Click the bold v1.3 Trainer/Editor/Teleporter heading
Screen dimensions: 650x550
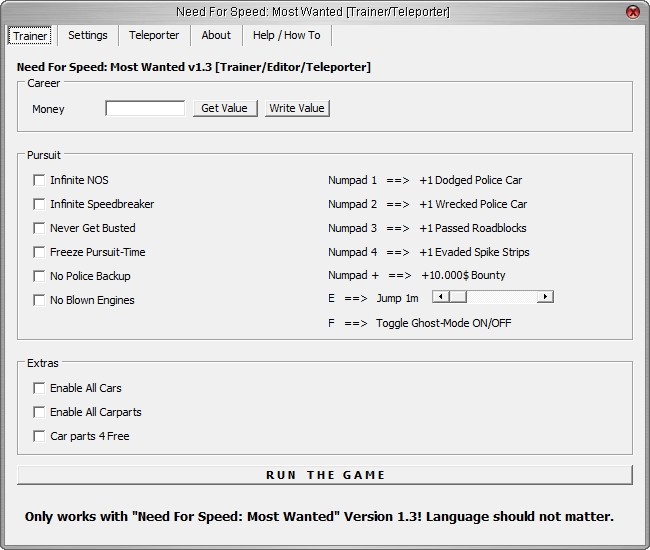pyautogui.click(x=194, y=67)
